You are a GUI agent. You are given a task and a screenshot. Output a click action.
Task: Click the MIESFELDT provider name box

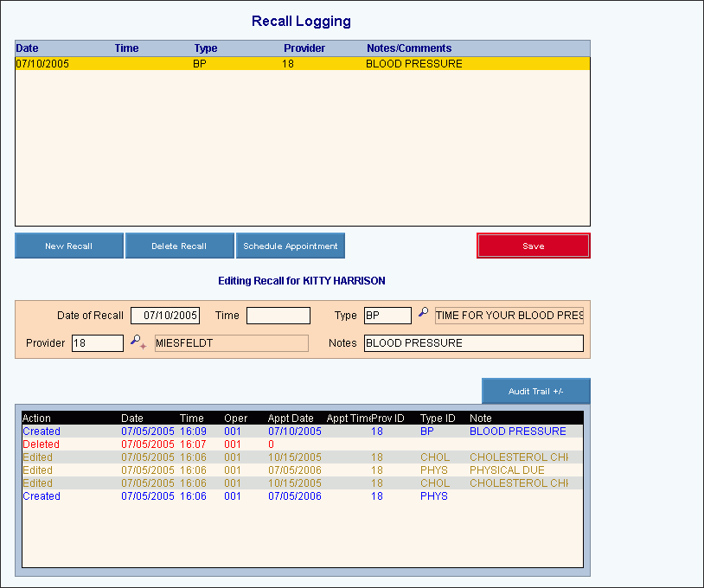(231, 343)
